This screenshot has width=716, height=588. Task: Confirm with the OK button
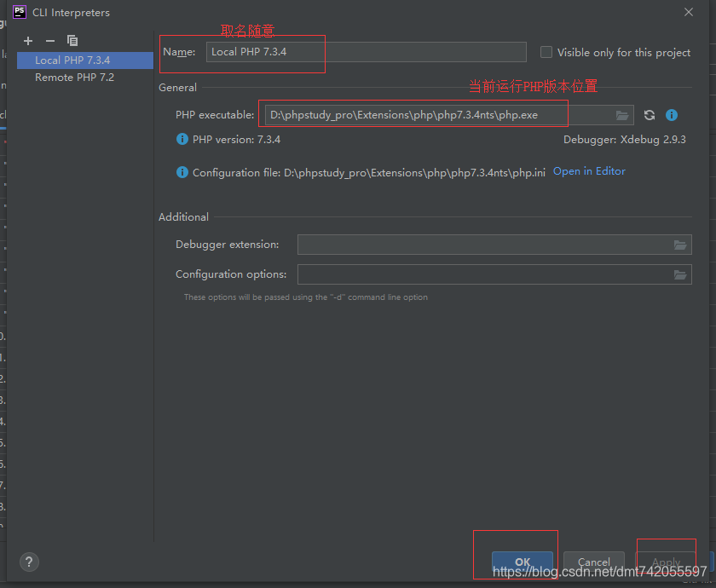(x=523, y=562)
